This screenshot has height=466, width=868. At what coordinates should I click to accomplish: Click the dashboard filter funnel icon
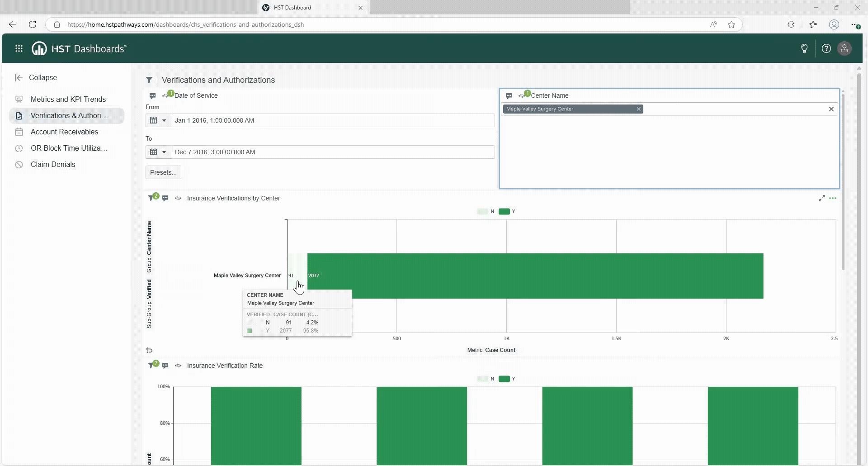pyautogui.click(x=149, y=80)
